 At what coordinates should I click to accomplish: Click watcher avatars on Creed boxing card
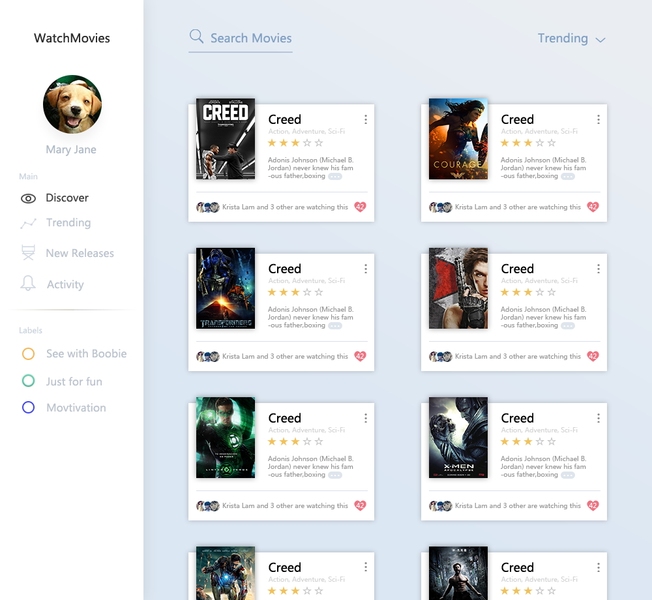coord(207,207)
